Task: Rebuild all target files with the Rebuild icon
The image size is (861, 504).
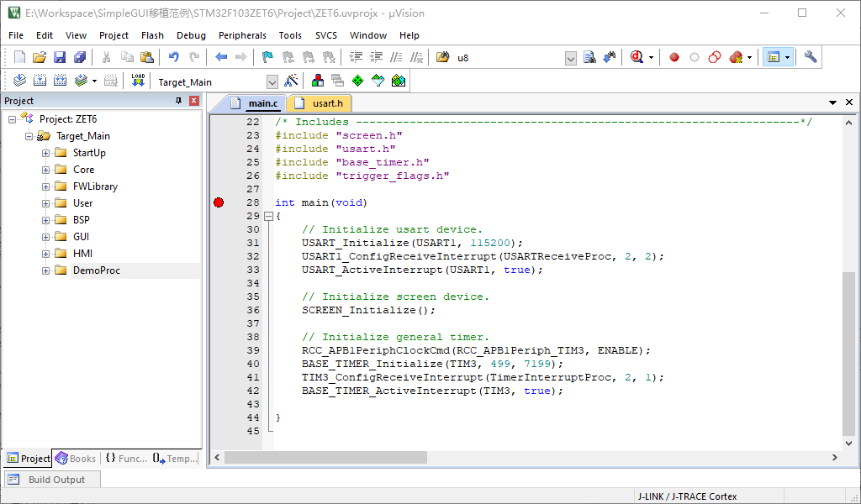Action: [x=60, y=81]
